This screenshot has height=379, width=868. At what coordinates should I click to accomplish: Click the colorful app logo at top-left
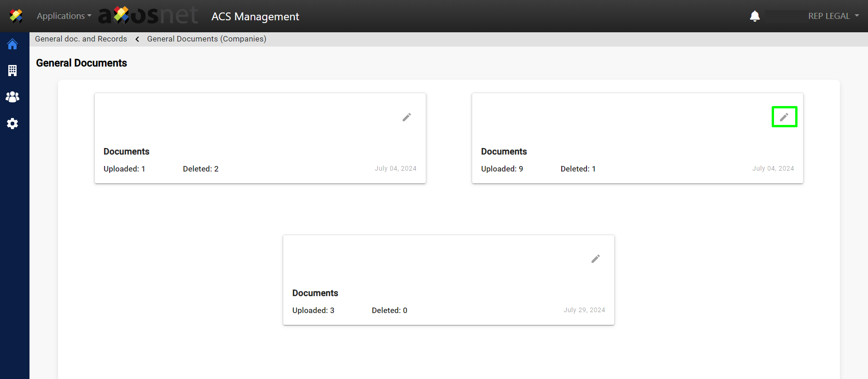click(x=16, y=16)
